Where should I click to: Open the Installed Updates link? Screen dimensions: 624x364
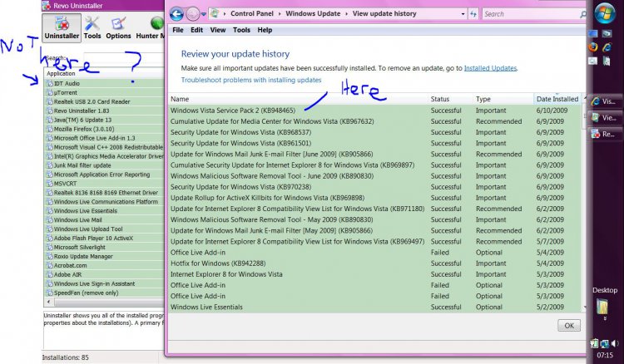[x=490, y=68]
